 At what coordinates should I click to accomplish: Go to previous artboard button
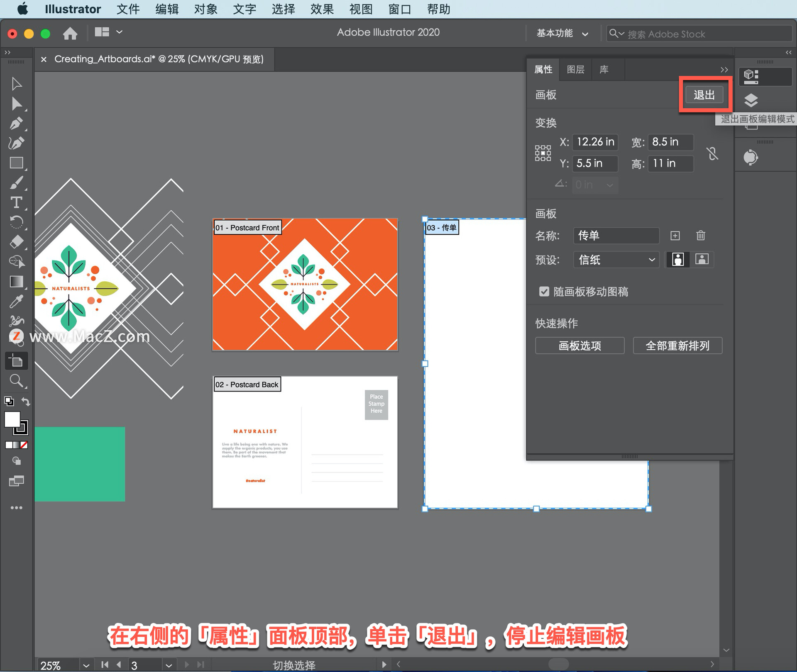119,665
